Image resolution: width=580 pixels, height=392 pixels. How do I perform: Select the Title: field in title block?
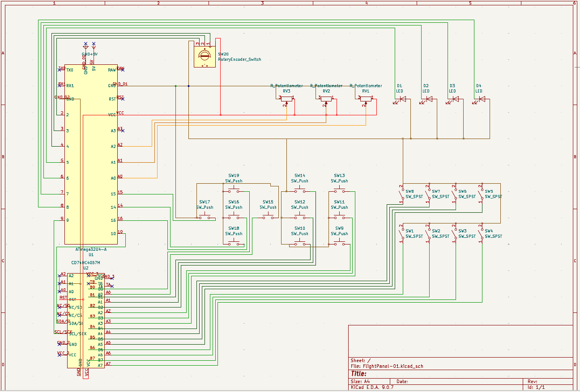pyautogui.click(x=359, y=374)
